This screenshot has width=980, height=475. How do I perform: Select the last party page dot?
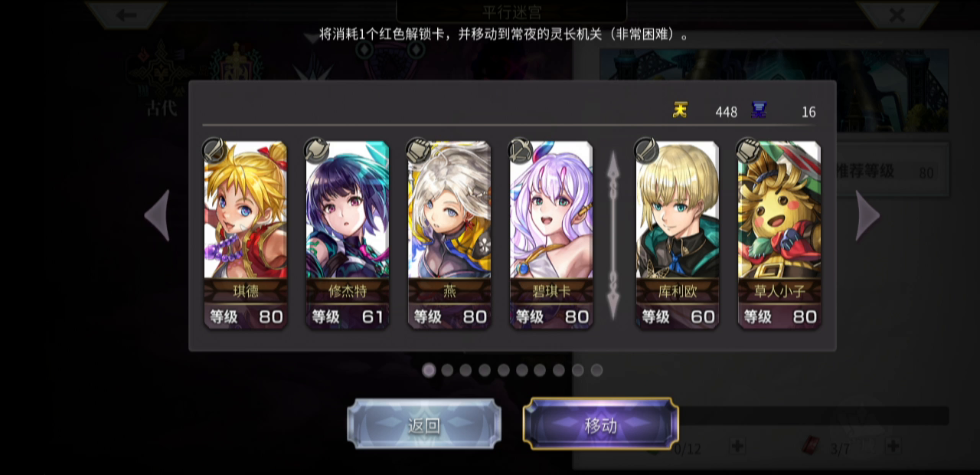coord(596,370)
